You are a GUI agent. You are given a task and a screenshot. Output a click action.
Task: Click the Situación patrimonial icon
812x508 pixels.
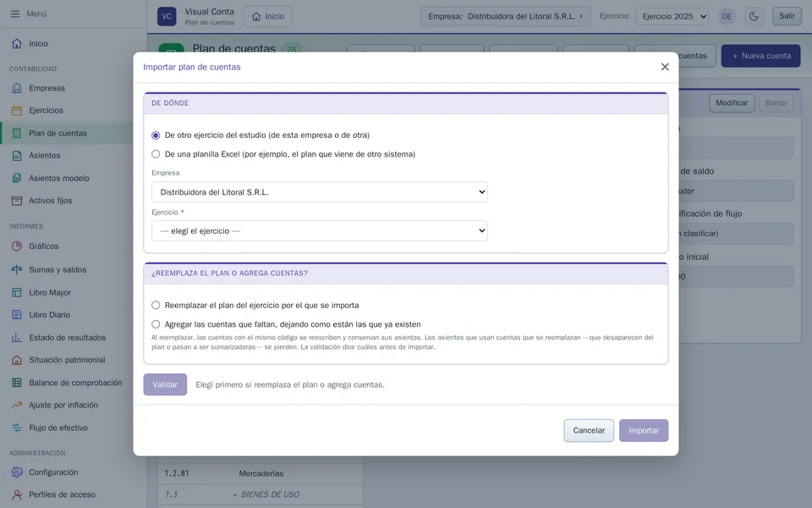coord(17,360)
